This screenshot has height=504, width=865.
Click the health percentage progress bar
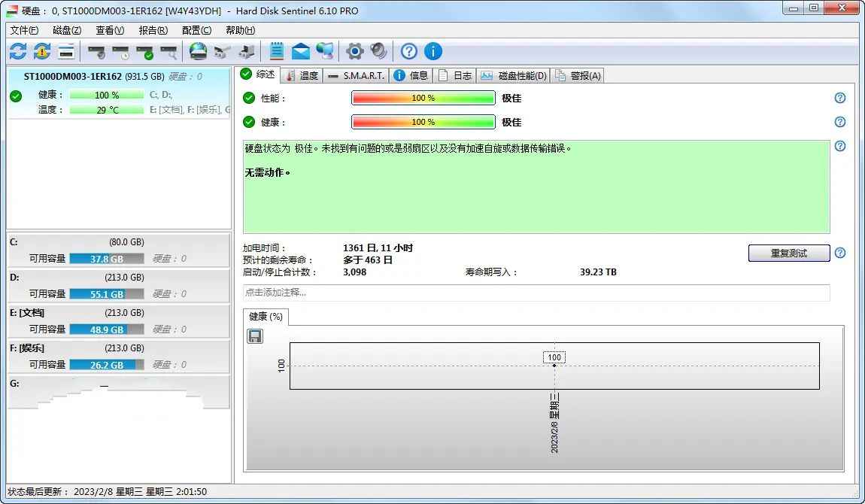tap(423, 122)
